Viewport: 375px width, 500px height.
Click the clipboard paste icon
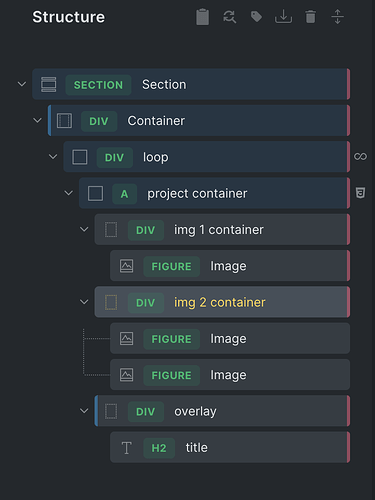[x=202, y=17]
